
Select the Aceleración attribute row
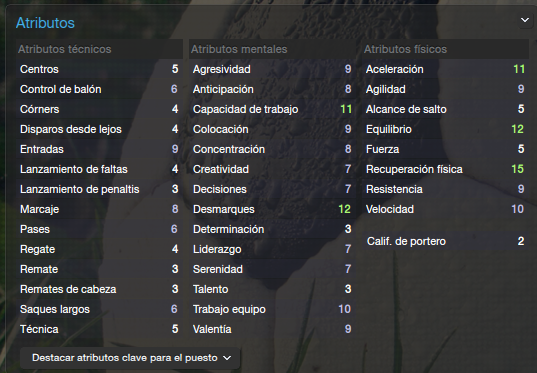(x=446, y=69)
